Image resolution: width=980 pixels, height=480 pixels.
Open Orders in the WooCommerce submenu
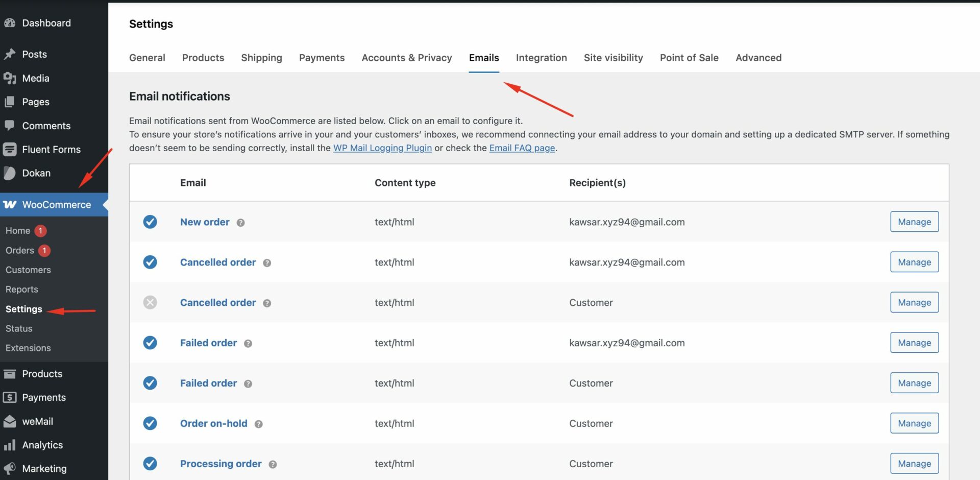pos(20,250)
